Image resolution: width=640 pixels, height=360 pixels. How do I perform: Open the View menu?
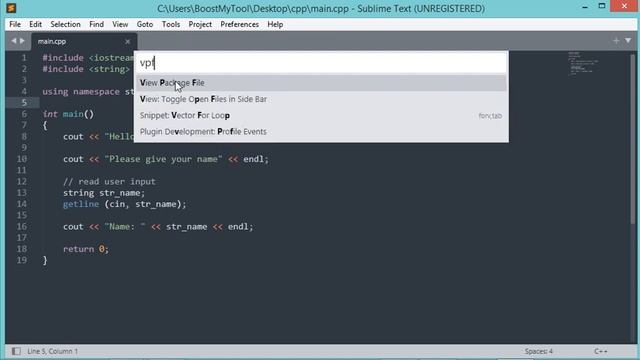120,24
